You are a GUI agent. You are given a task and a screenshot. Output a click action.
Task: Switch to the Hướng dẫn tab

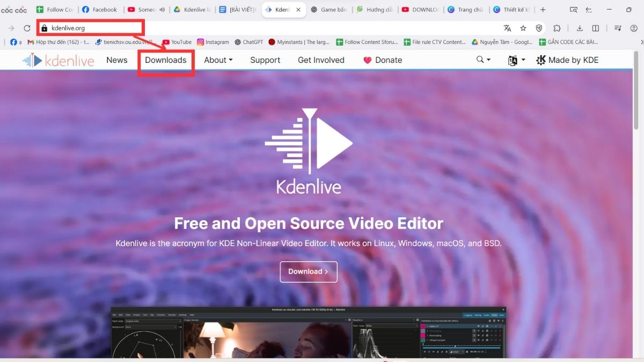[x=375, y=10]
